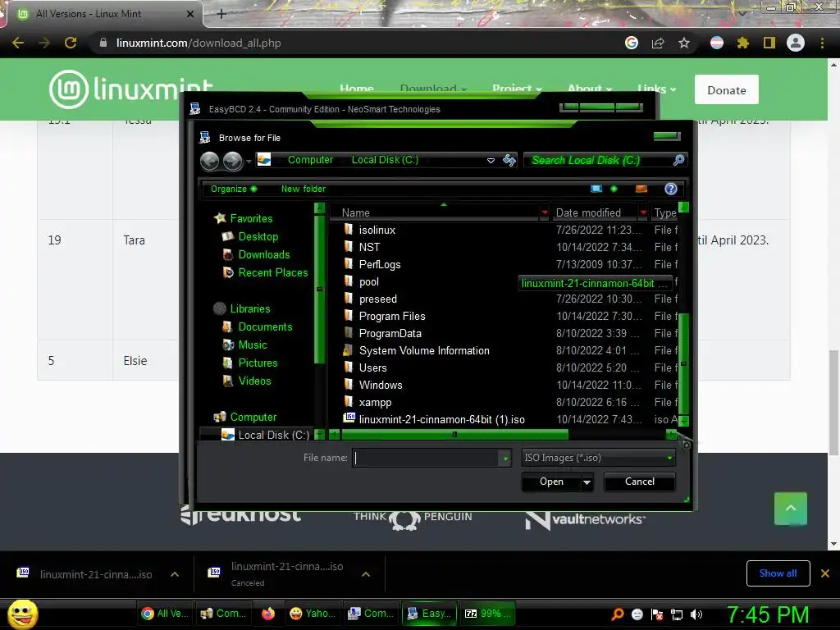This screenshot has height=630, width=840.
Task: Close the Chrome downloads bar
Action: pyautogui.click(x=825, y=573)
